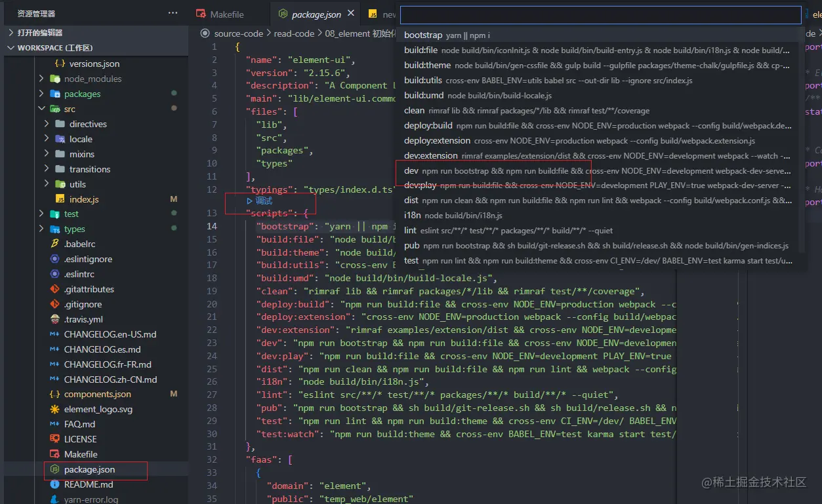
Task: Open components.json in the file tree
Action: tap(98, 394)
